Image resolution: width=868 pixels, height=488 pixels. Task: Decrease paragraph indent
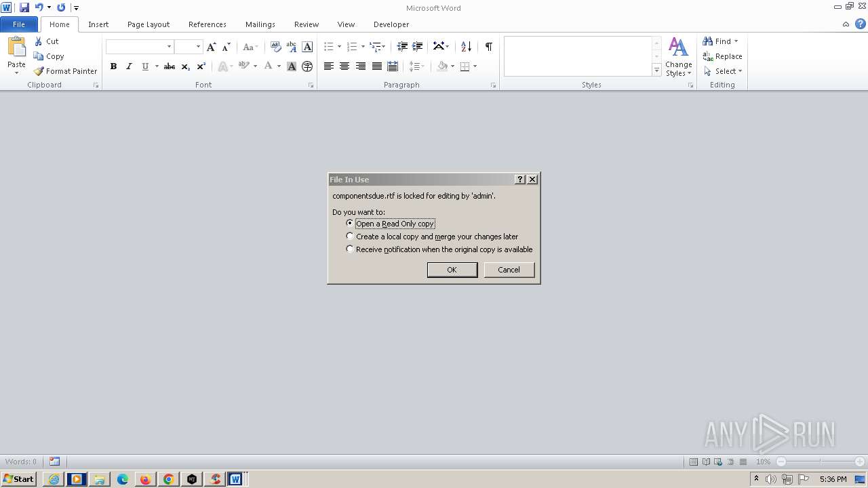click(402, 47)
